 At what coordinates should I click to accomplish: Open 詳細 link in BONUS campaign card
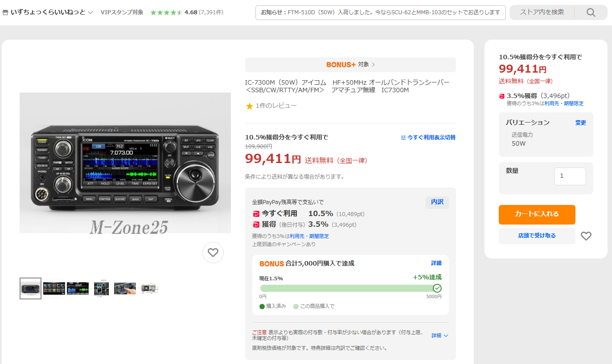pos(436,263)
